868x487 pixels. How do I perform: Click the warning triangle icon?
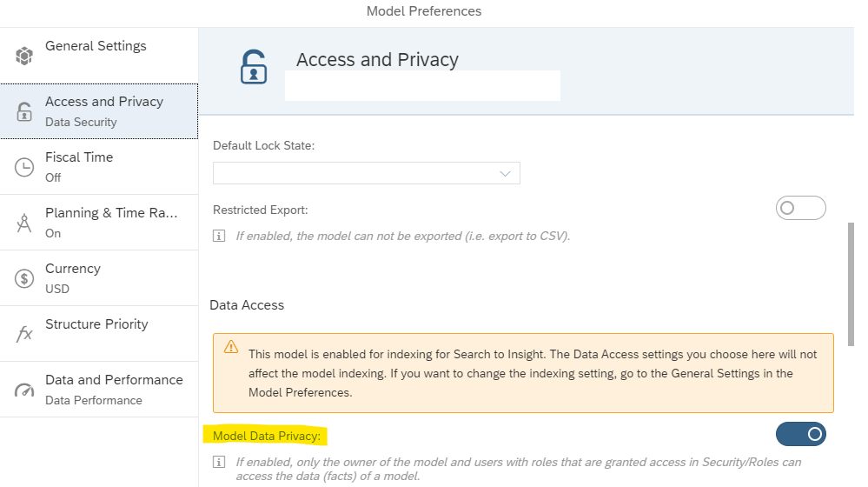(x=231, y=347)
